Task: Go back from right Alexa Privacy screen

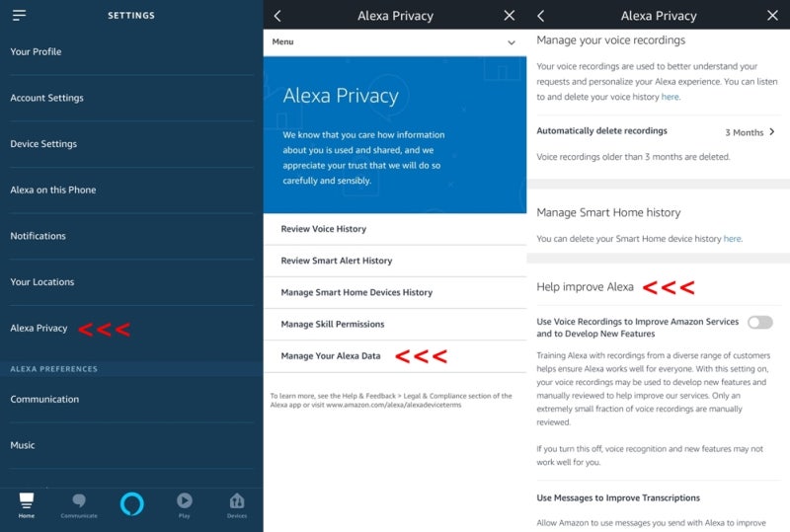Action: (540, 16)
